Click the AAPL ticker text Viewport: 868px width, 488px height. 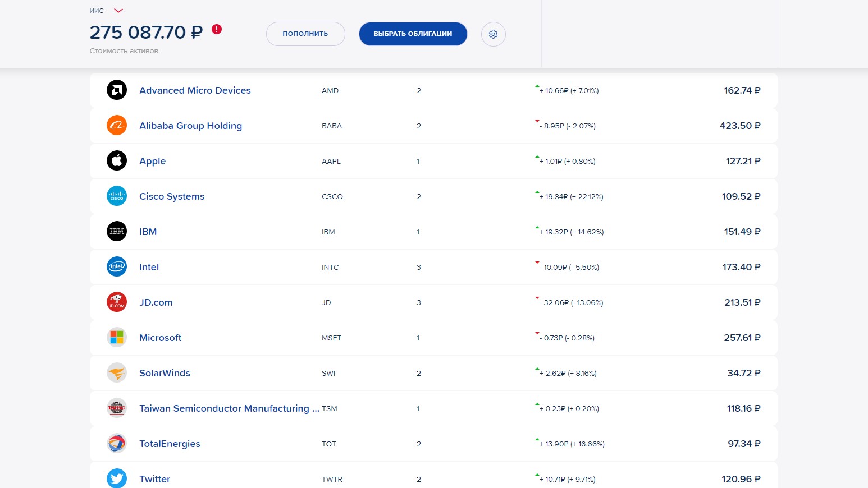click(331, 161)
